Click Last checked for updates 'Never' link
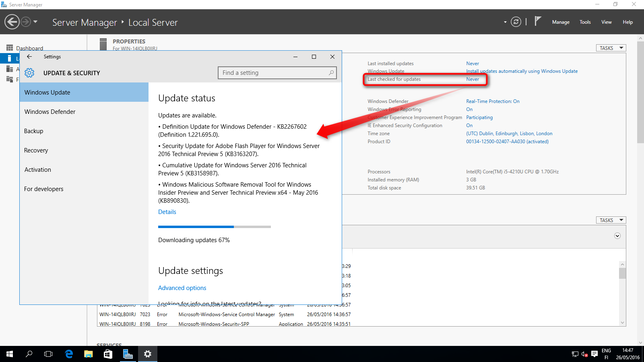This screenshot has height=362, width=644. tap(473, 79)
